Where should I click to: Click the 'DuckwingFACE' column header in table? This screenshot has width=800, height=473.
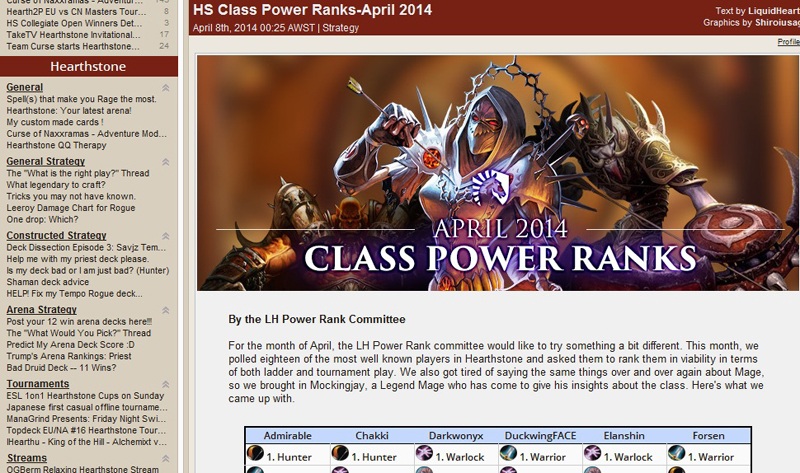click(540, 436)
